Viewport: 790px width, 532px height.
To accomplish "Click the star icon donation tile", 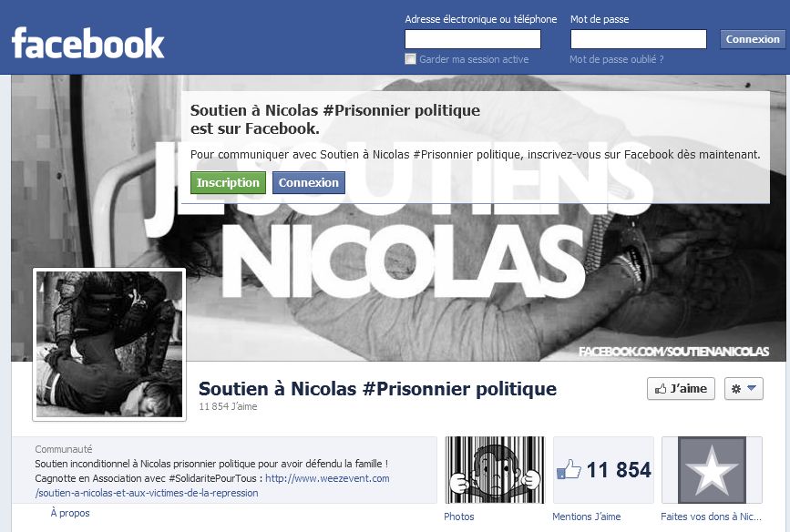I will [712, 470].
